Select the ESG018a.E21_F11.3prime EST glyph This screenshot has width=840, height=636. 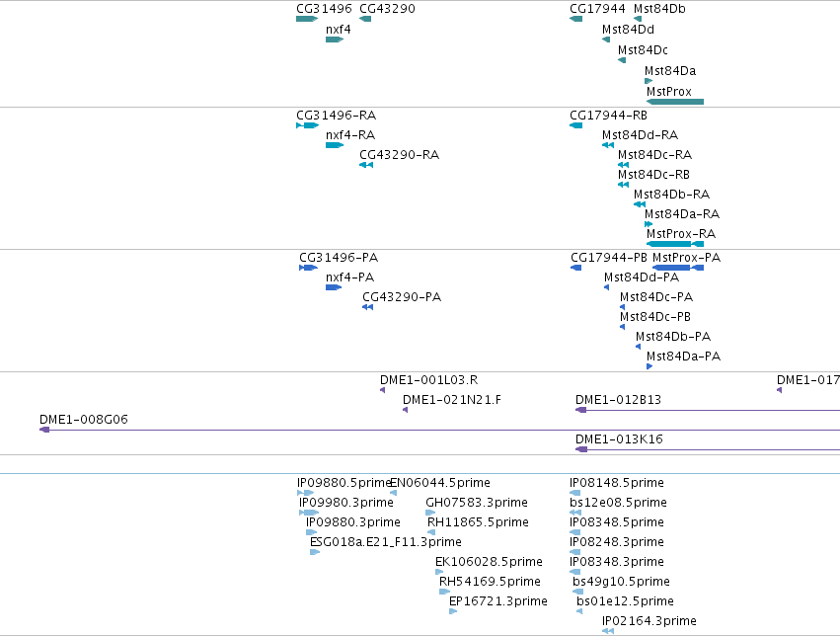point(315,552)
